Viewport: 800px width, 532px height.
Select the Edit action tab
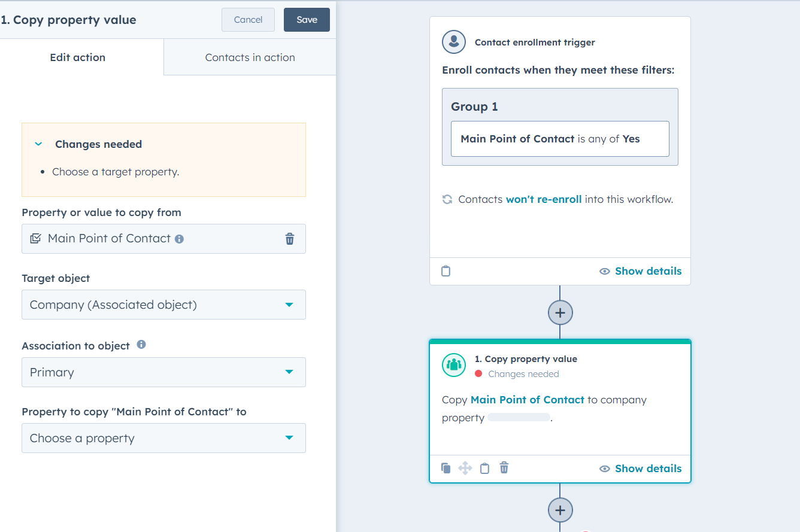point(77,57)
